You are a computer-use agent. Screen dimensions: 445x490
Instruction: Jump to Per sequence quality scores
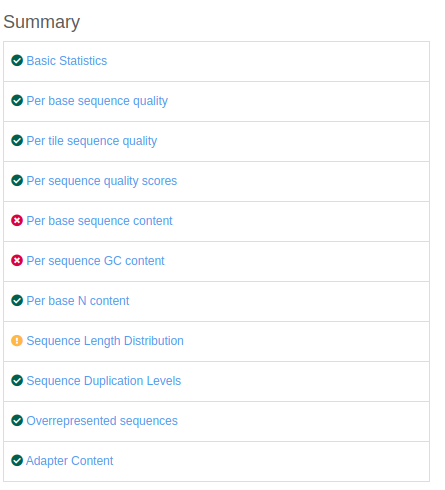coord(102,181)
